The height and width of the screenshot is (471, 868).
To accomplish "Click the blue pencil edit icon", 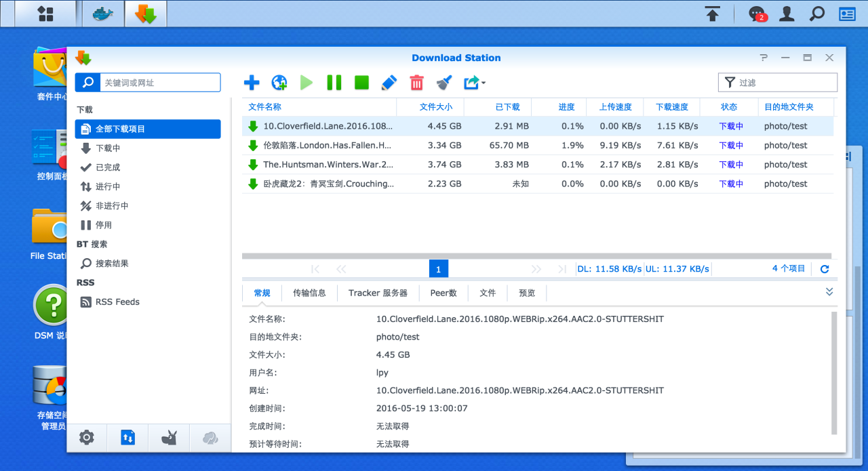I will 389,83.
